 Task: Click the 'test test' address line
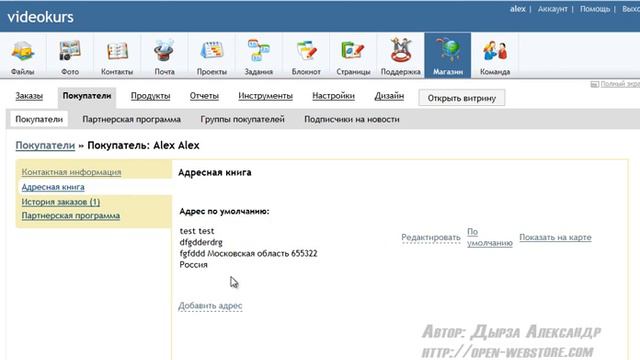(x=197, y=231)
